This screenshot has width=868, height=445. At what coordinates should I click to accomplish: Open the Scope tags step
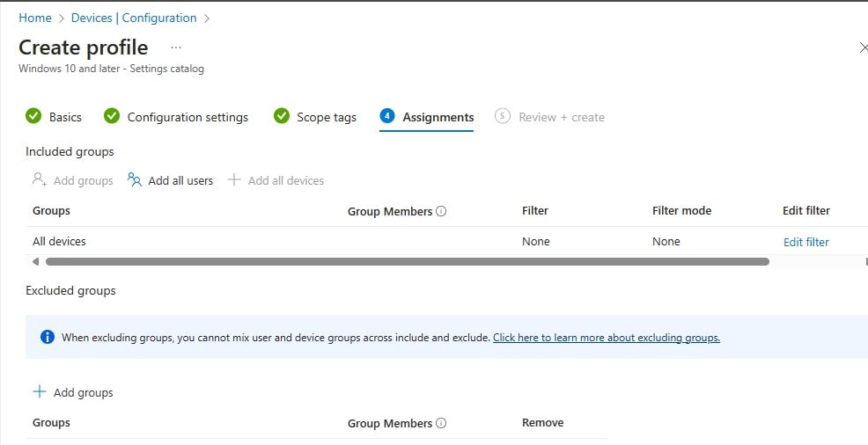326,117
